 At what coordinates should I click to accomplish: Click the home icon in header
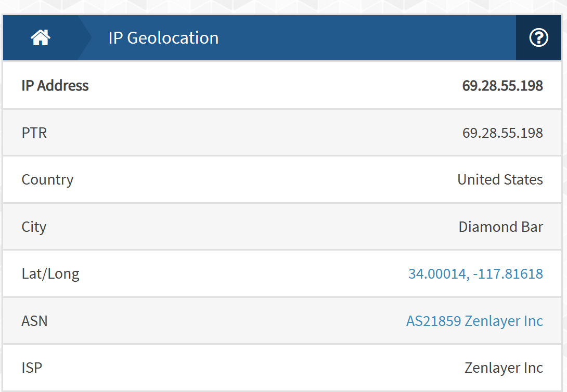[x=41, y=37]
